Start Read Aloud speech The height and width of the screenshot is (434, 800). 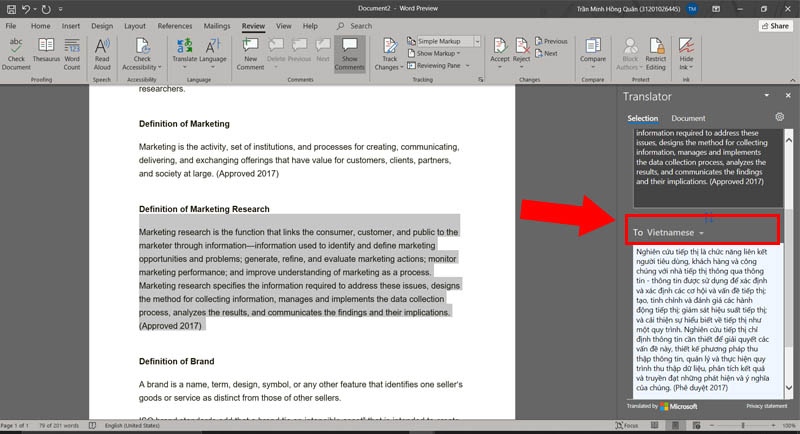(102, 54)
